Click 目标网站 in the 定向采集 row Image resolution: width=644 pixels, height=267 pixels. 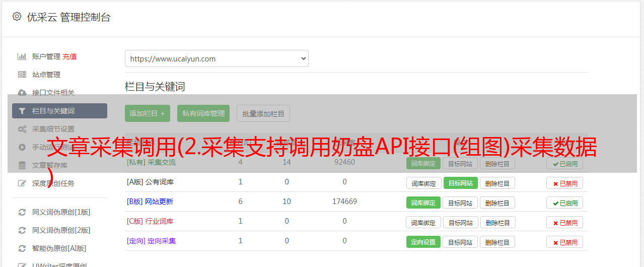click(x=460, y=242)
